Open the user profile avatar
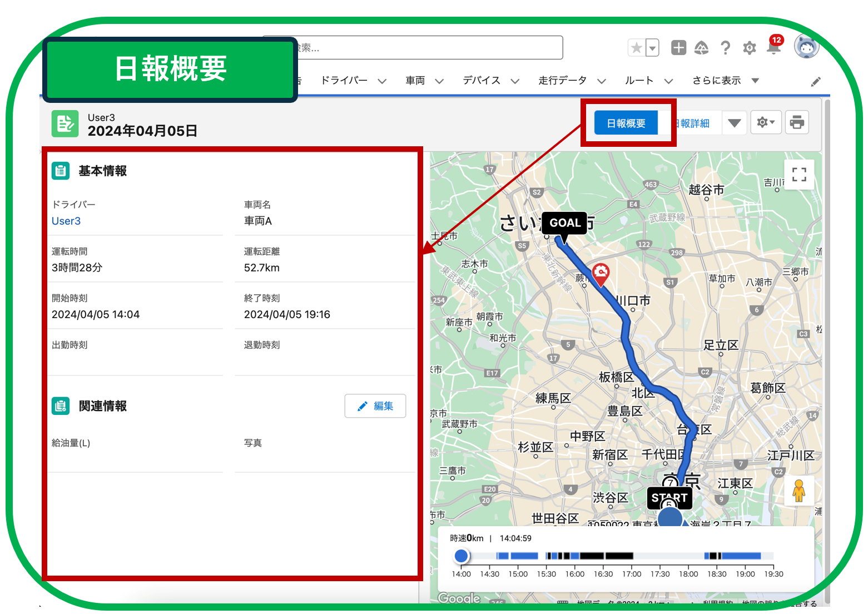 point(806,47)
